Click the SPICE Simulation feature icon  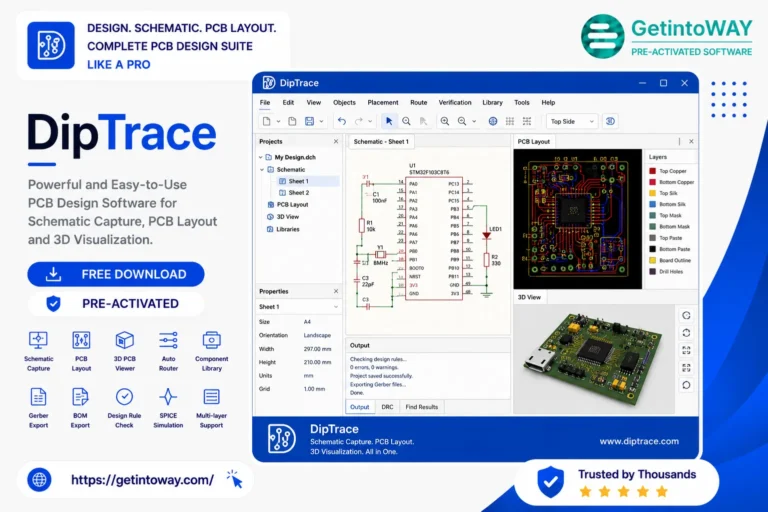[168, 397]
